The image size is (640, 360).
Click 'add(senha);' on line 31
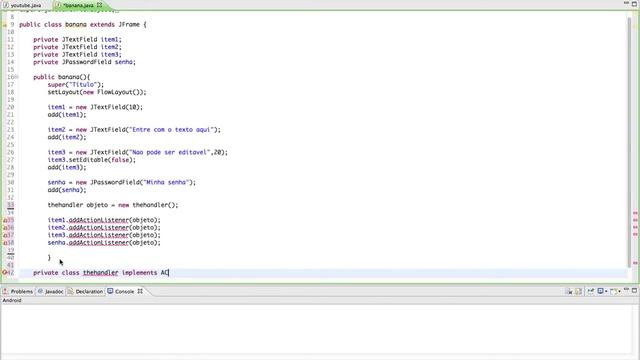coord(67,190)
